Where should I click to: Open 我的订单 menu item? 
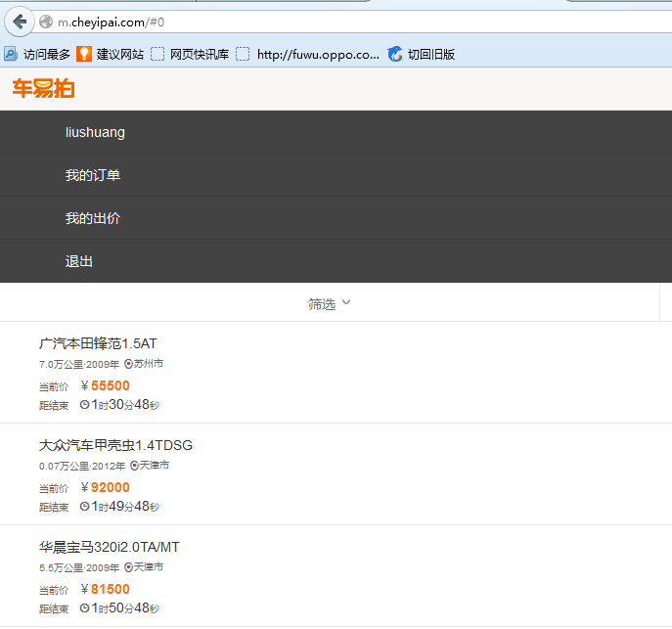pyautogui.click(x=336, y=175)
